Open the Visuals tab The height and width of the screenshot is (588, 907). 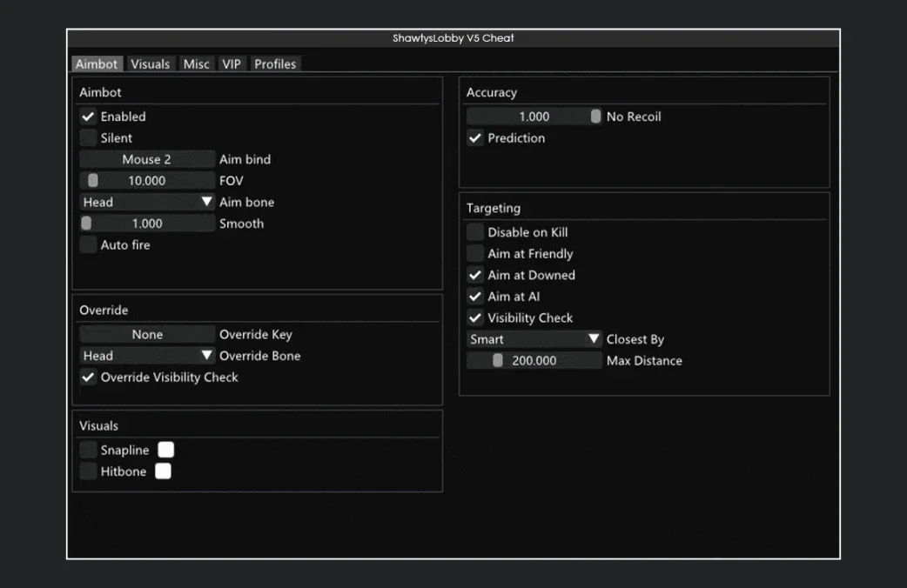click(x=150, y=63)
